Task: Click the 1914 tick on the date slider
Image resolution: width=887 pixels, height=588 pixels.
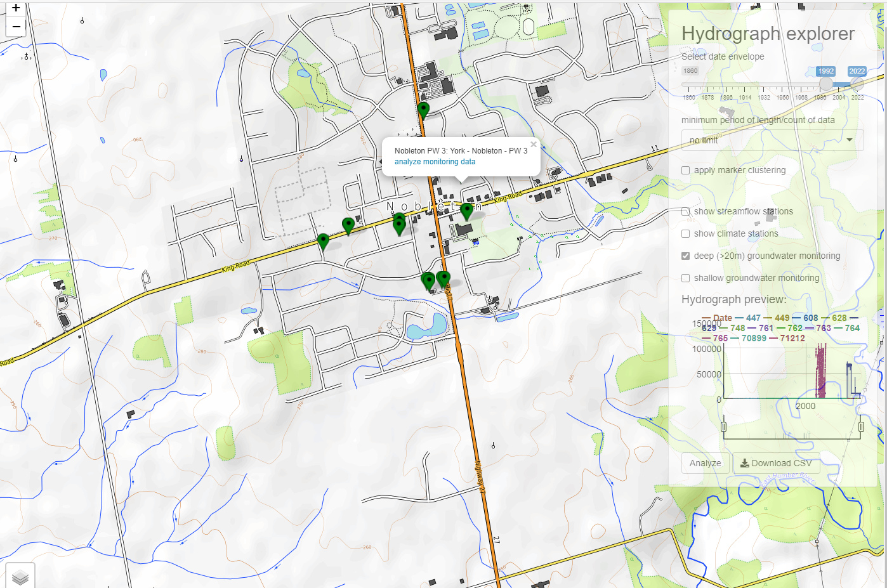Action: pyautogui.click(x=745, y=98)
